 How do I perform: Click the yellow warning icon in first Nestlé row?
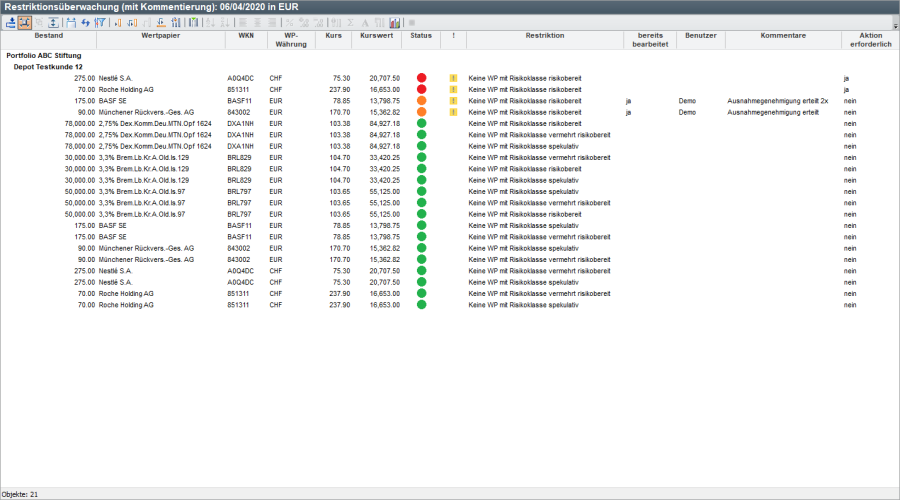click(x=453, y=77)
